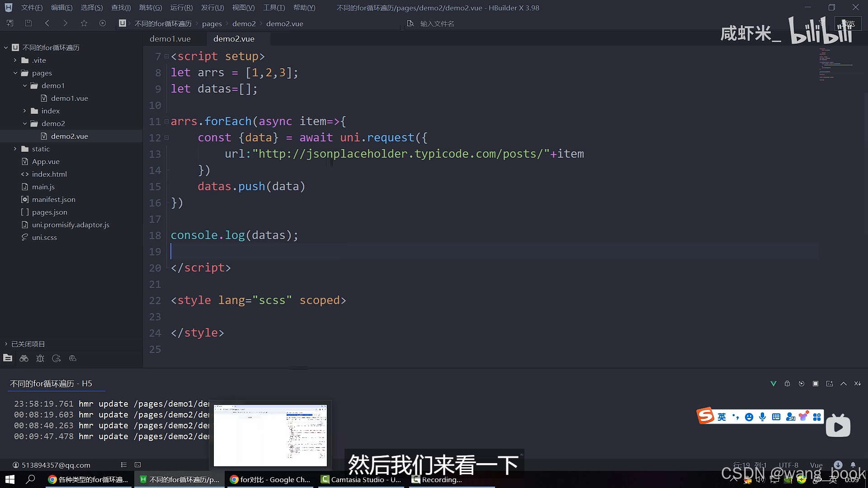868x488 pixels.
Task: Click the notification bell in status bar
Action: (853, 465)
